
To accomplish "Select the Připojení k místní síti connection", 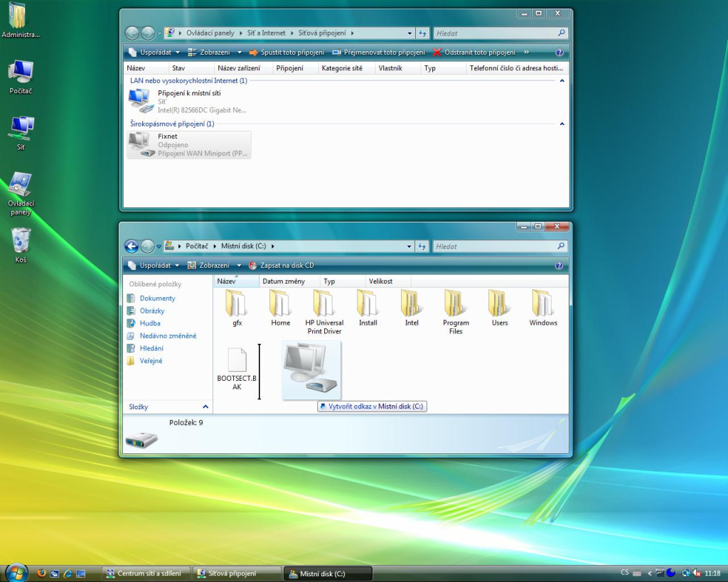I will (x=188, y=101).
